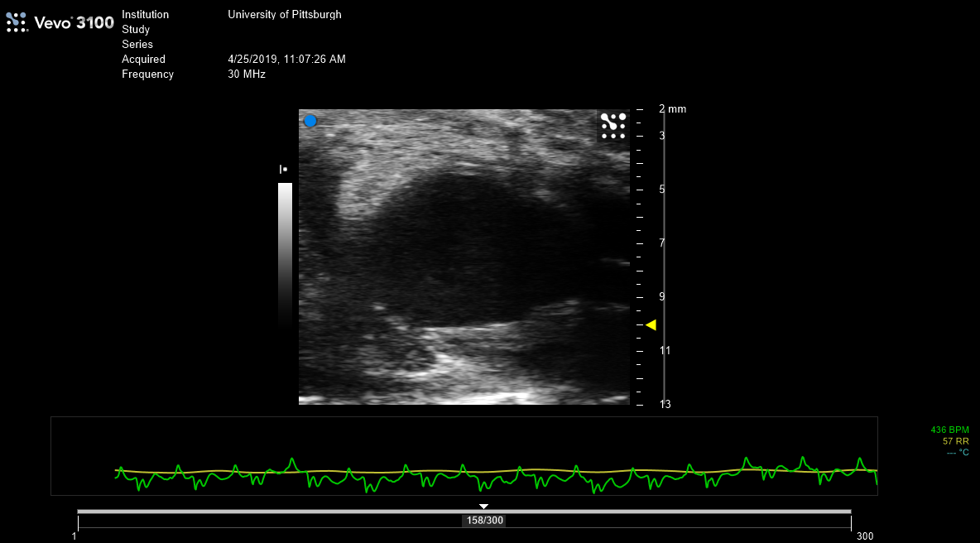Viewport: 980px width, 543px height.
Task: Click the 436 BPM heart rate reading
Action: (x=949, y=430)
